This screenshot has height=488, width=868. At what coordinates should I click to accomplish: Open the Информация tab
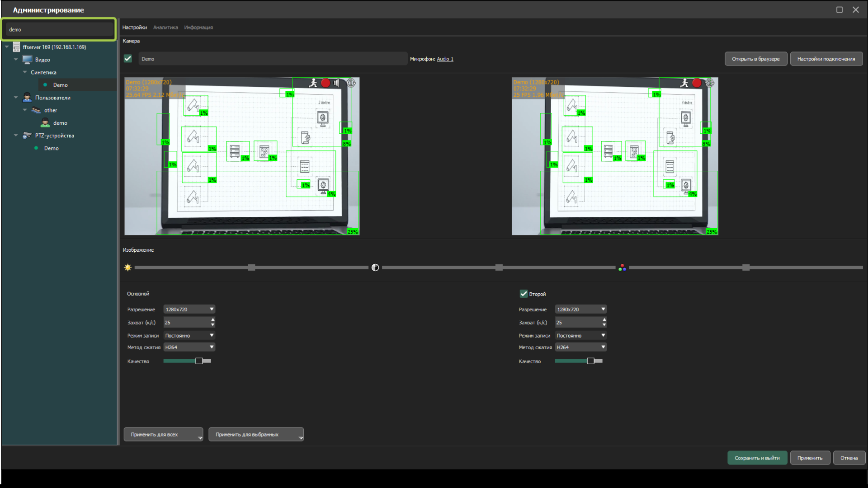point(198,28)
